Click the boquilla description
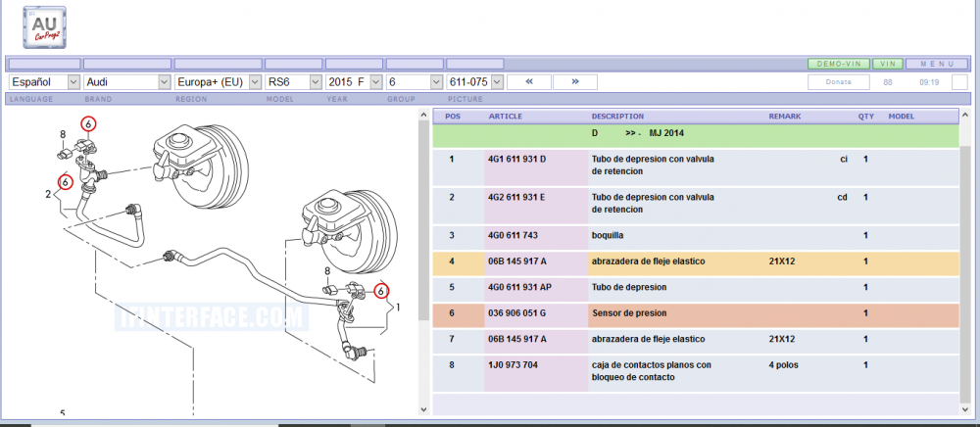Image resolution: width=980 pixels, height=427 pixels. [x=607, y=235]
